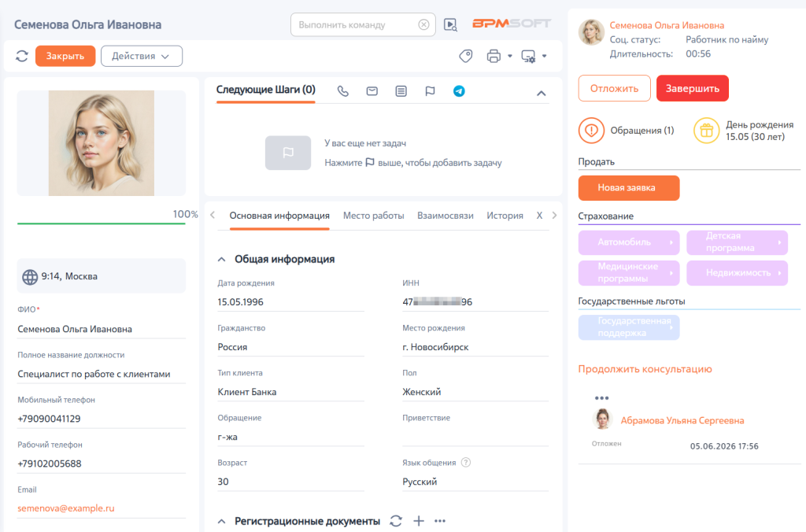Click the grey flag placeholder in the empty tasks area
Image resolution: width=806 pixels, height=532 pixels.
pyautogui.click(x=288, y=153)
